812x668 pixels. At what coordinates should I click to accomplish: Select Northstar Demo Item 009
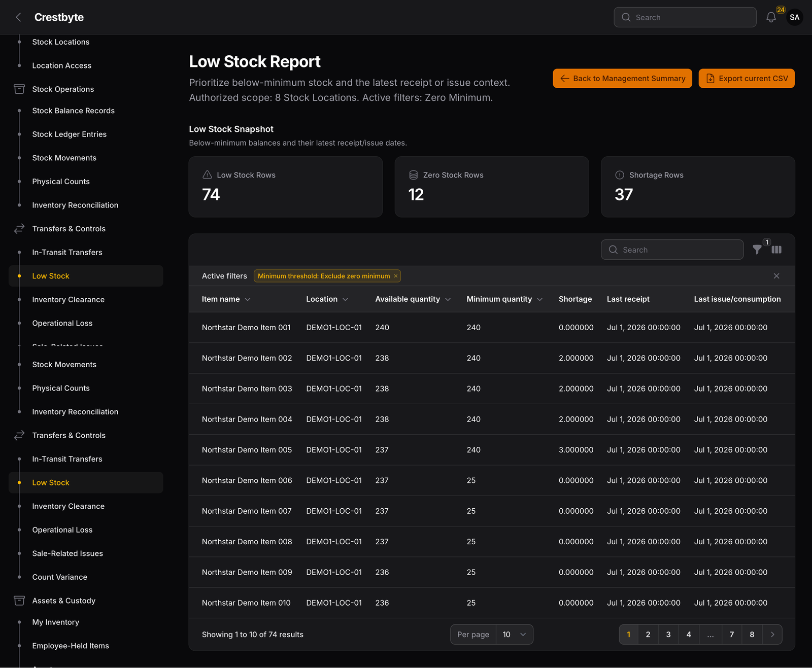(247, 572)
